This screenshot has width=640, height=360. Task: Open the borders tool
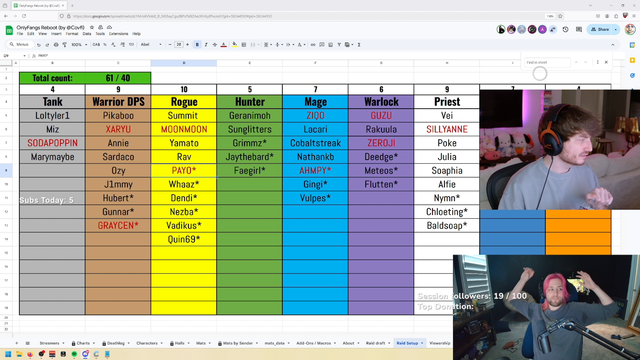pyautogui.click(x=244, y=44)
